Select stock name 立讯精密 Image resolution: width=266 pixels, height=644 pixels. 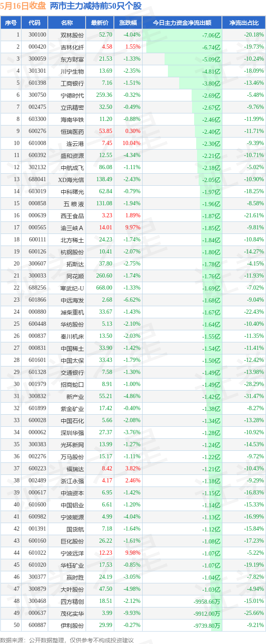72,107
